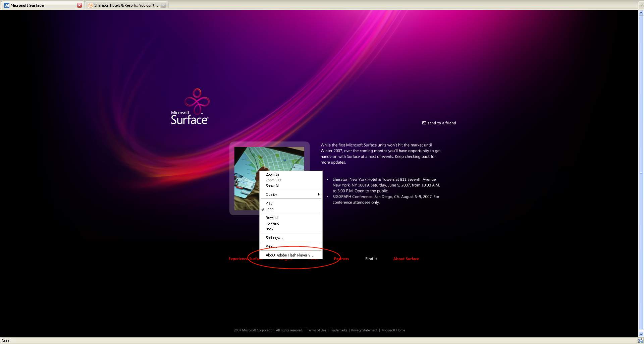Open the Partners navigation link
The image size is (644, 344).
(x=341, y=259)
